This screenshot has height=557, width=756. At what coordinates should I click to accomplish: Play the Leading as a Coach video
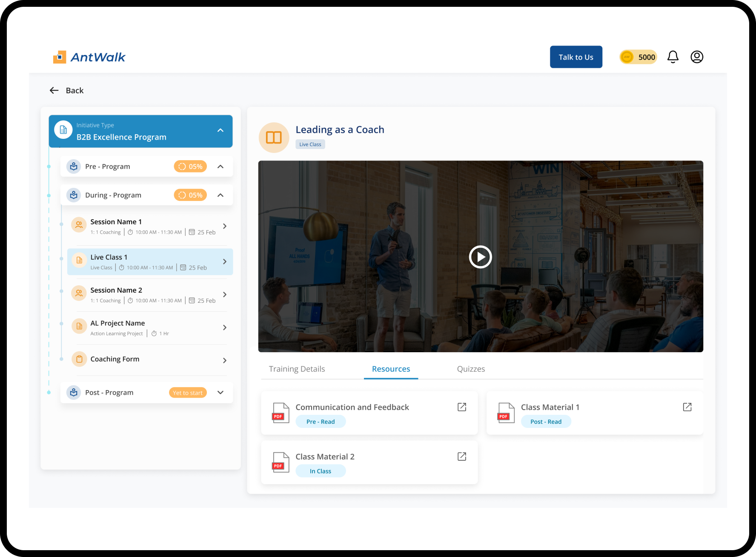pos(480,257)
